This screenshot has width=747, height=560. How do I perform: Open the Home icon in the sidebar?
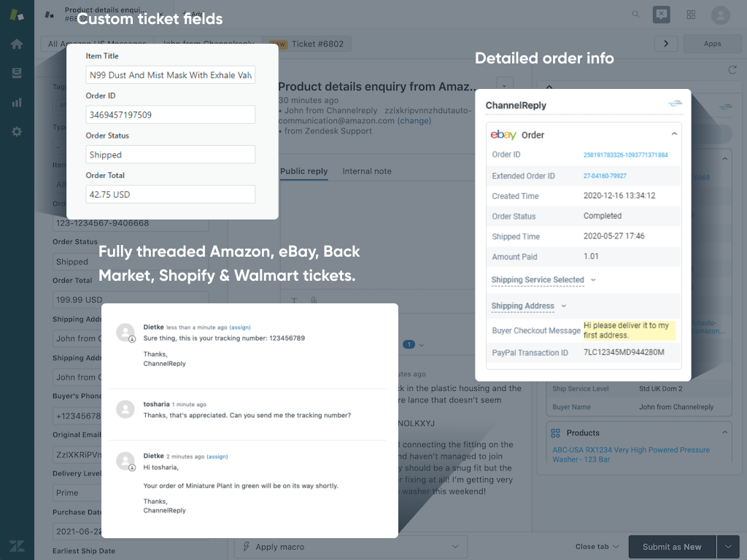pos(16,44)
